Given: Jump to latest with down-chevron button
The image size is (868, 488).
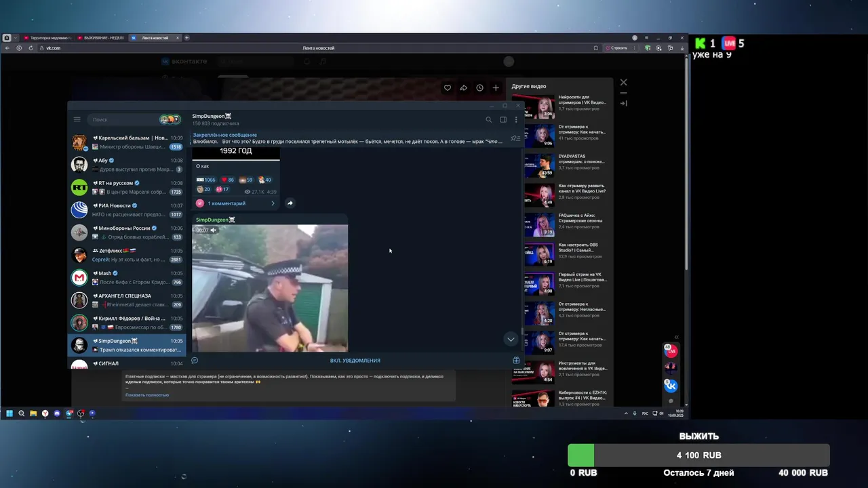Looking at the screenshot, I should pos(511,339).
